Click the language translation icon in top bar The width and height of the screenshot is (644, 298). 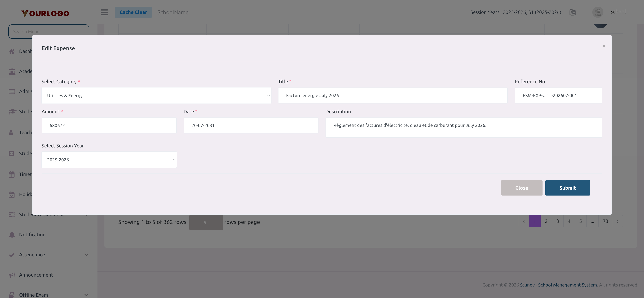(572, 12)
